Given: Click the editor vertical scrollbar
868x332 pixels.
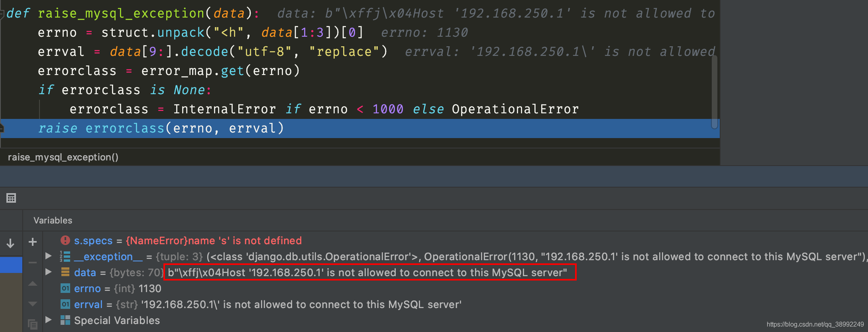Looking at the screenshot, I should pyautogui.click(x=715, y=92).
